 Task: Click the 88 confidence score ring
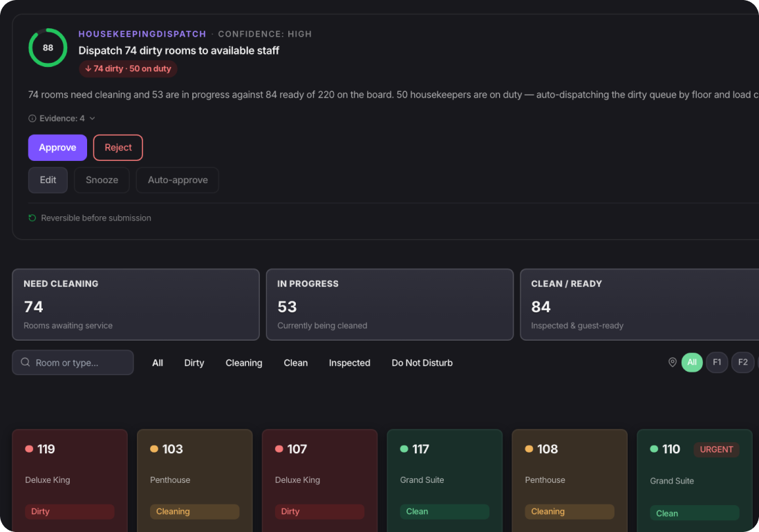pyautogui.click(x=48, y=48)
